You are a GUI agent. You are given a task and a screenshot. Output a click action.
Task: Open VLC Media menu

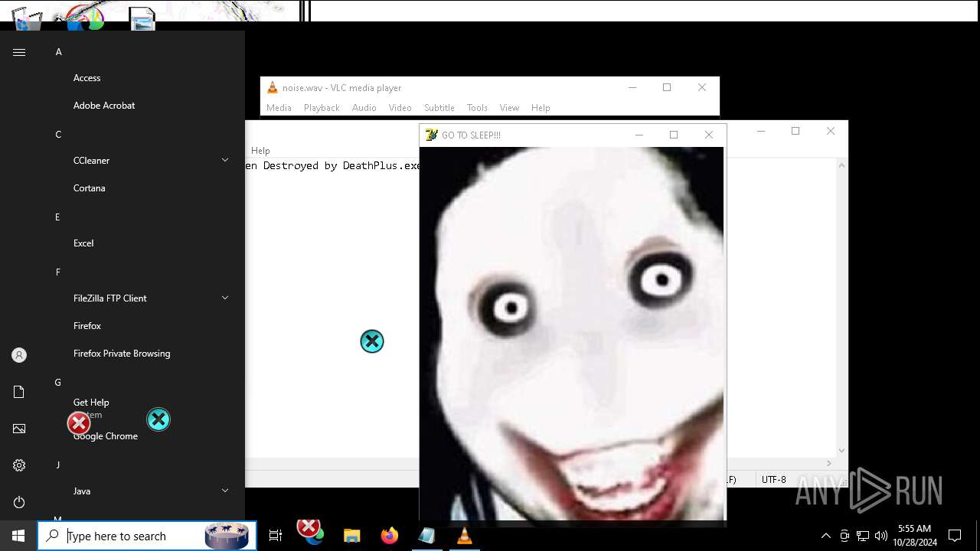tap(279, 108)
